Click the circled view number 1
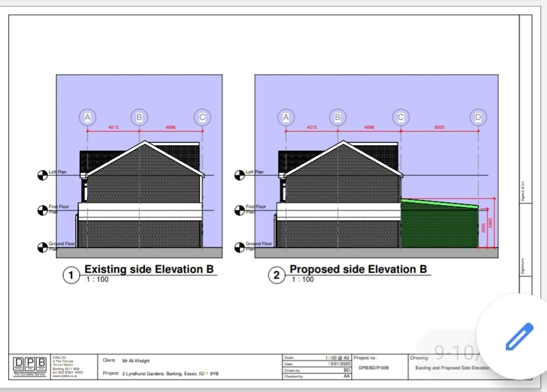Screen dimensions: 547x392 pos(71,275)
